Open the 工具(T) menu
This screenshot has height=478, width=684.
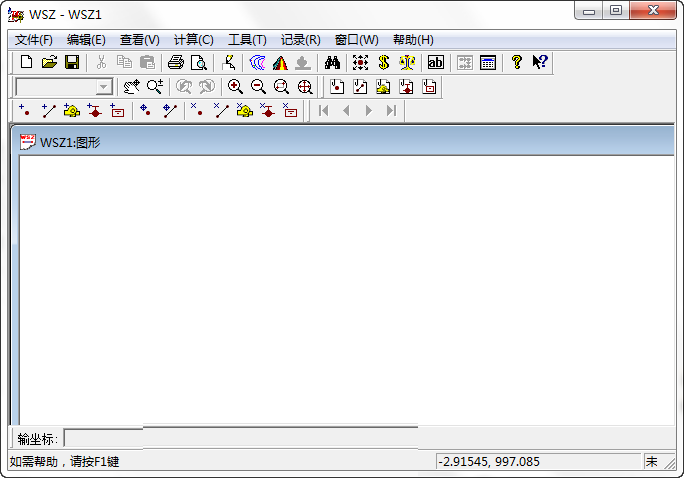pos(247,40)
